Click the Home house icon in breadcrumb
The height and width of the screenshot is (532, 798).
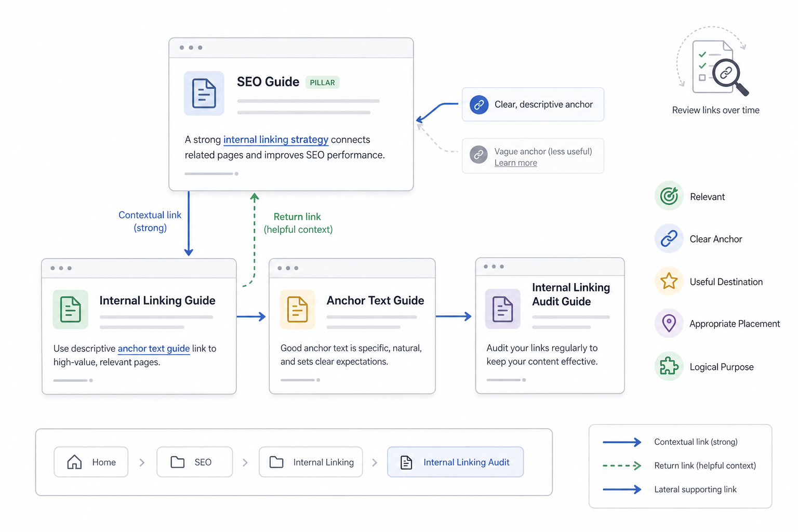point(74,462)
